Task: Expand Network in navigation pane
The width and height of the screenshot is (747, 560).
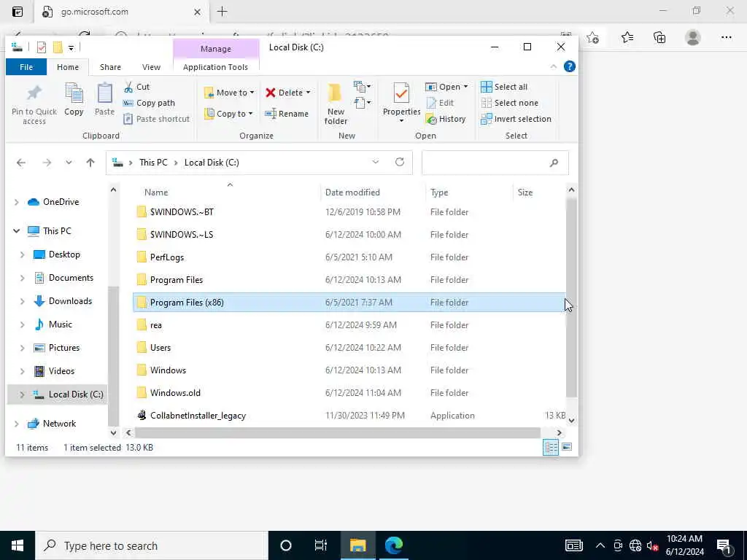Action: tap(16, 424)
